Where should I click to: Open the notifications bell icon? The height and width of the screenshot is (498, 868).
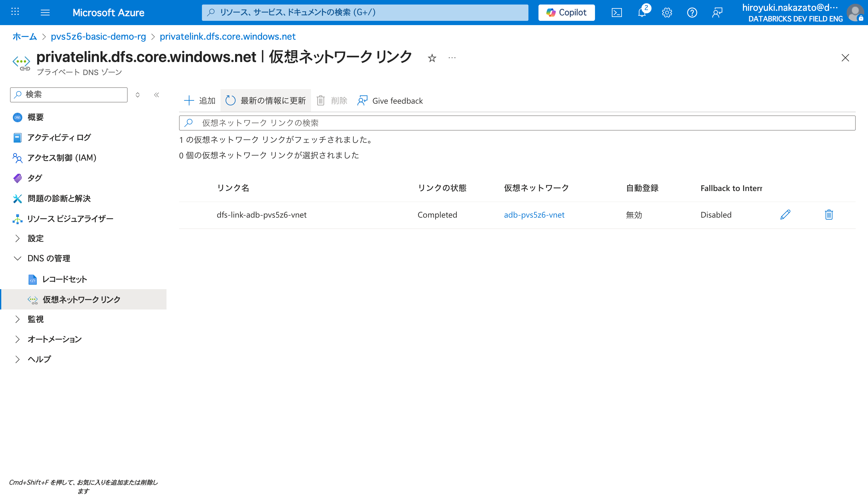[642, 13]
